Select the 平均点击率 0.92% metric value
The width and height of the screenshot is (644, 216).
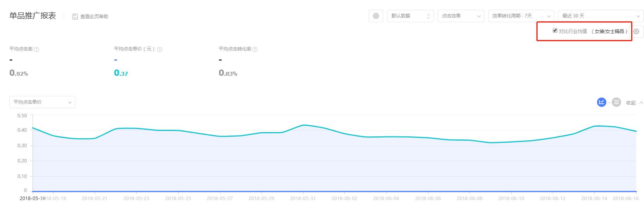coord(19,73)
